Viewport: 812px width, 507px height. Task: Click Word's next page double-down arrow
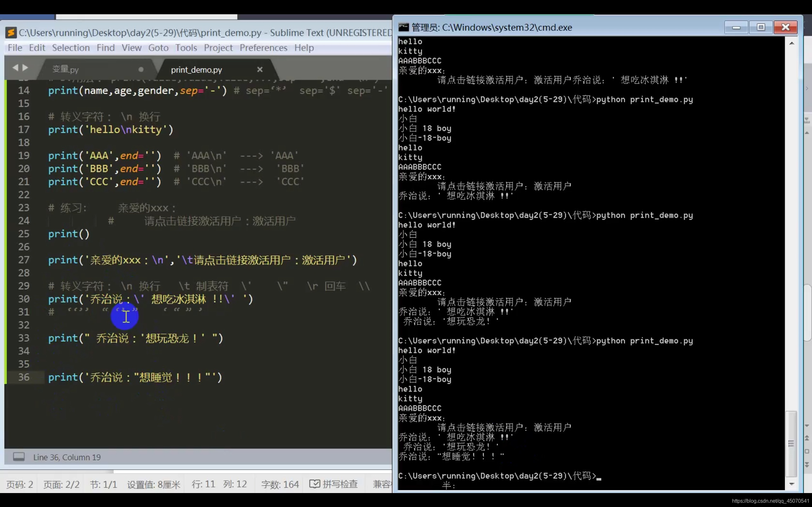(807, 465)
